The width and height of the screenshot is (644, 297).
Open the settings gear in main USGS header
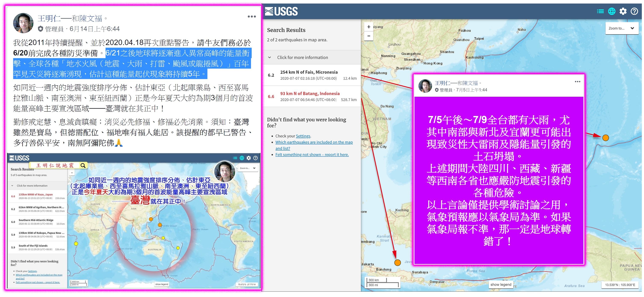623,11
